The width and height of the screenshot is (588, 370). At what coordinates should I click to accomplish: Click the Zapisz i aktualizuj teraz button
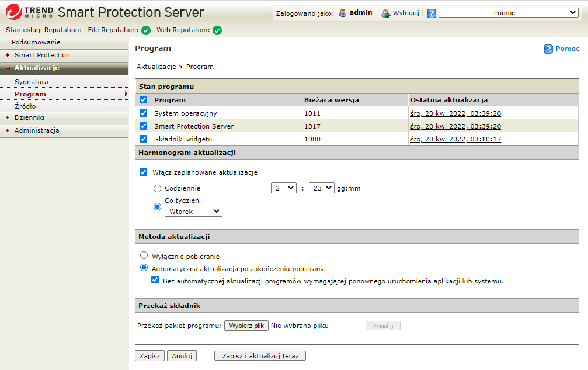[x=260, y=356]
